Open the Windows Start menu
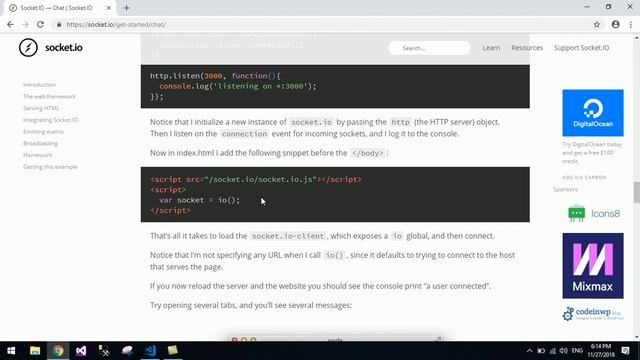 coord(11,351)
